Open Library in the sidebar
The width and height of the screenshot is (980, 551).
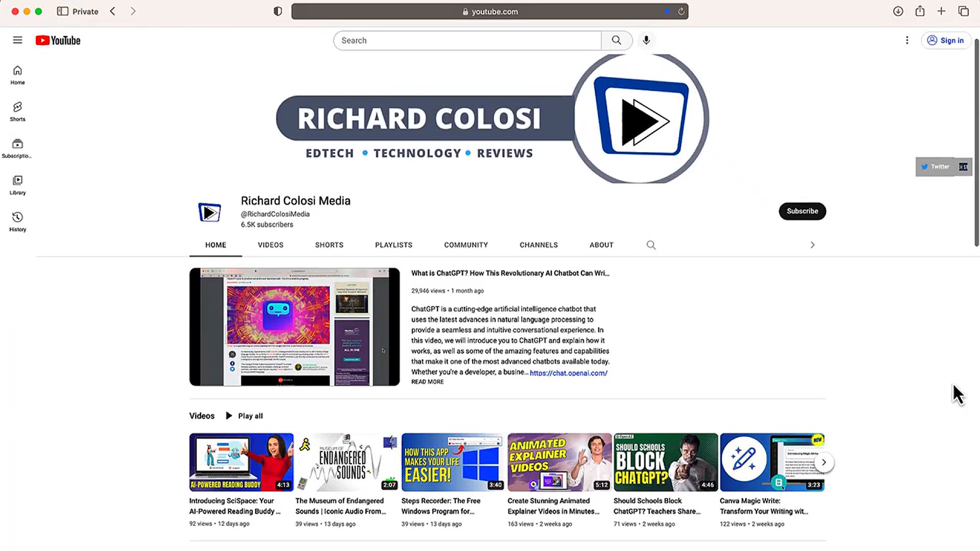tap(17, 185)
